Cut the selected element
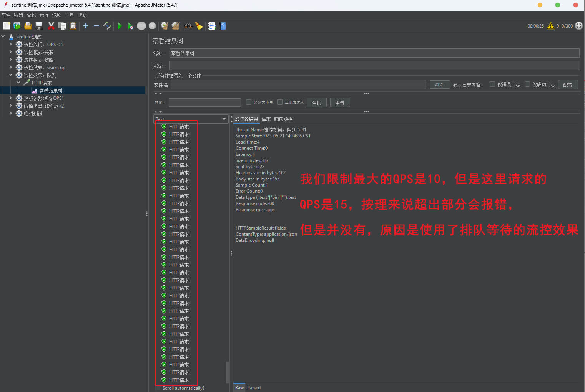Screen dimensions: 585x392 pyautogui.click(x=51, y=26)
